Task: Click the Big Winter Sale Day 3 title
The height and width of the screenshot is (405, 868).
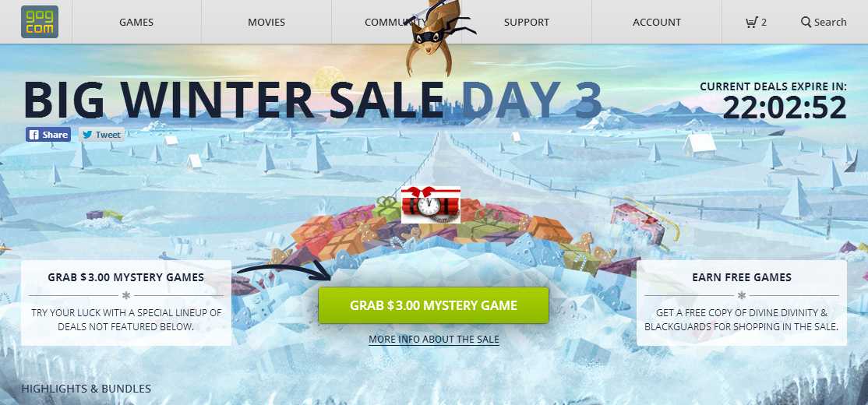Action: point(312,100)
